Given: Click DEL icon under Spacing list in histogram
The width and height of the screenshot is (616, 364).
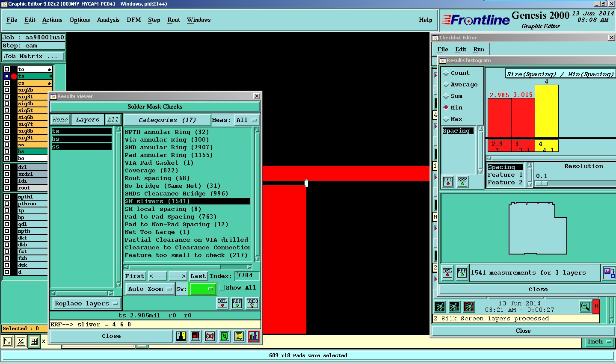Looking at the screenshot, I should 448,182.
